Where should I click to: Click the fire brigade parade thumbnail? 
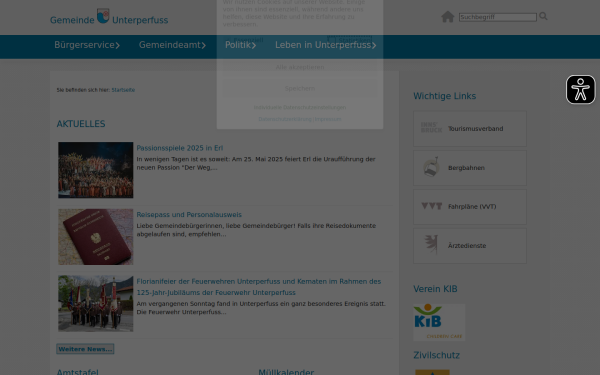(x=96, y=303)
